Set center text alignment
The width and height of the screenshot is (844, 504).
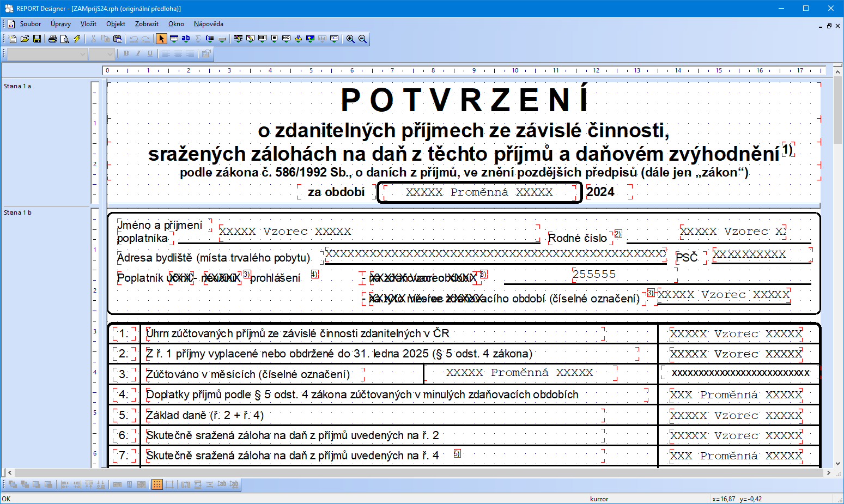click(x=178, y=53)
